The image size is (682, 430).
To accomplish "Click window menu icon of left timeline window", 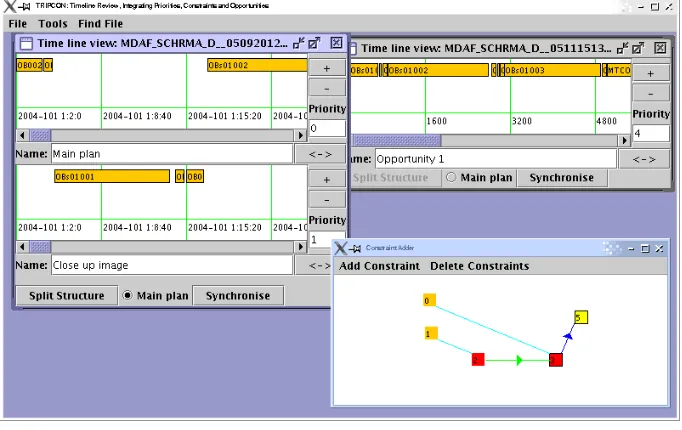I will click(26, 43).
